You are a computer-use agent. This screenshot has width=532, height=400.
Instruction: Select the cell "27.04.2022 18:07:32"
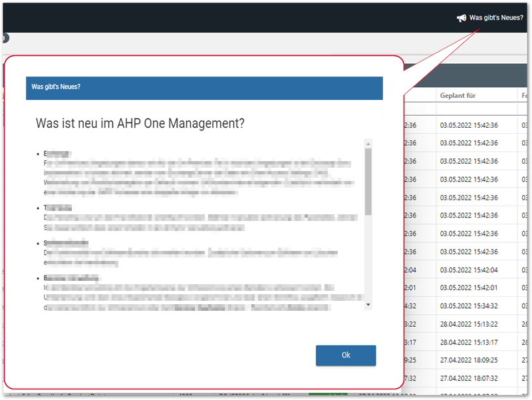click(x=469, y=378)
